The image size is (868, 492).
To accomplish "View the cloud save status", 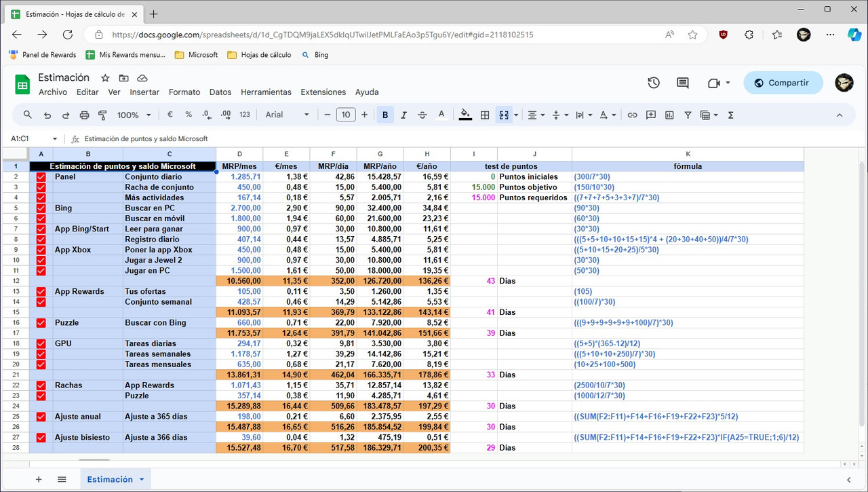I will pos(142,78).
